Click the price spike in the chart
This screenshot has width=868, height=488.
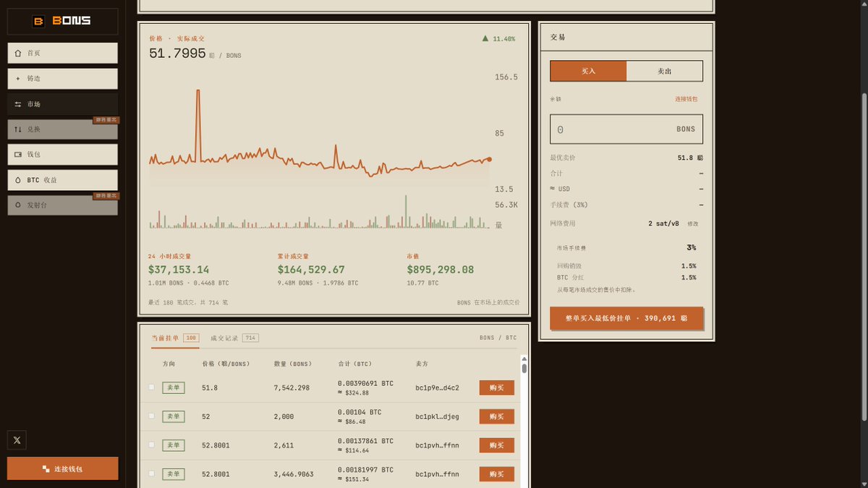coord(197,91)
